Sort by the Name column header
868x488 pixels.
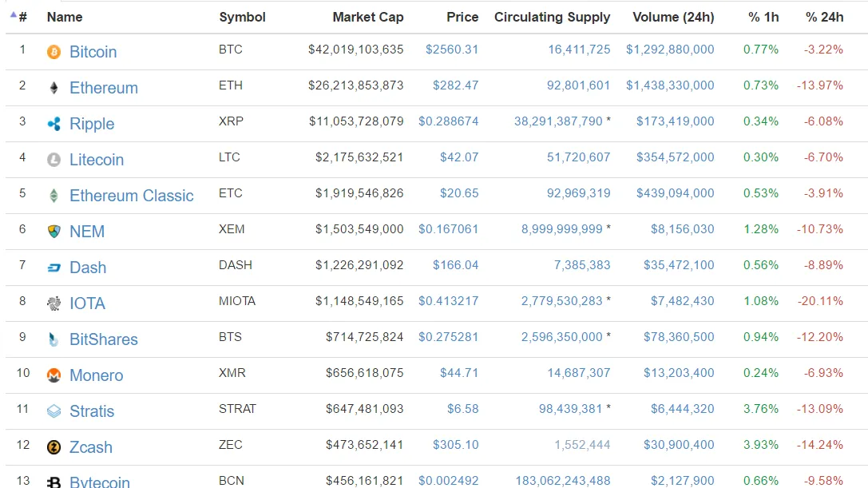click(65, 17)
